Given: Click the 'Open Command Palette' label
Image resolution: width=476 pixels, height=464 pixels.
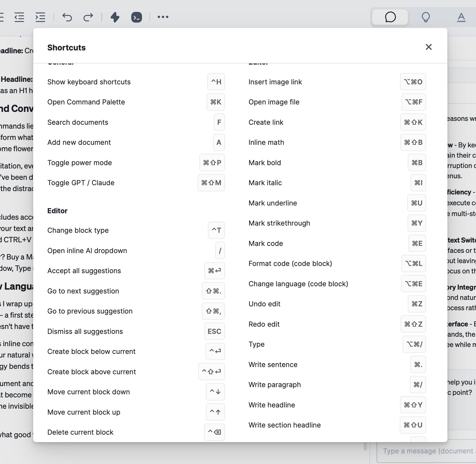Looking at the screenshot, I should pyautogui.click(x=86, y=102).
